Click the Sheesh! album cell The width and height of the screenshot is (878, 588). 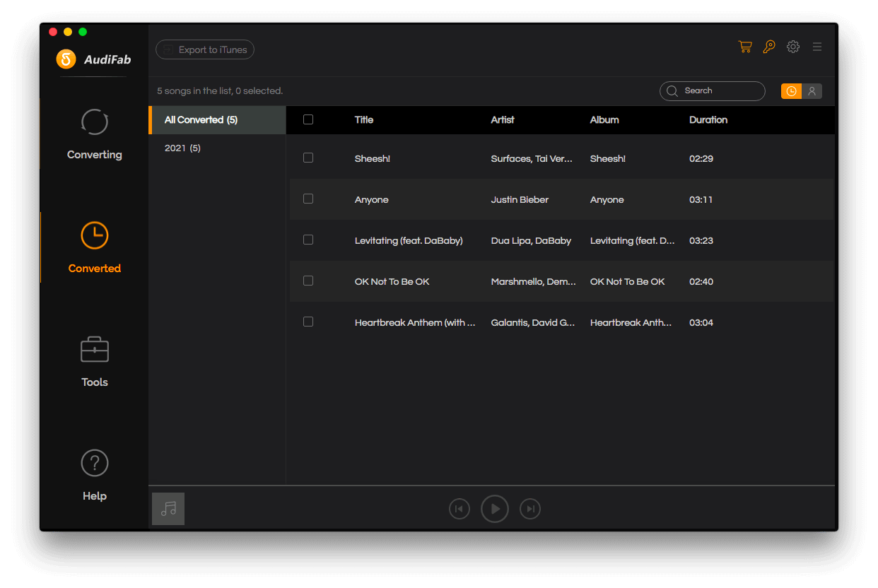click(x=608, y=159)
